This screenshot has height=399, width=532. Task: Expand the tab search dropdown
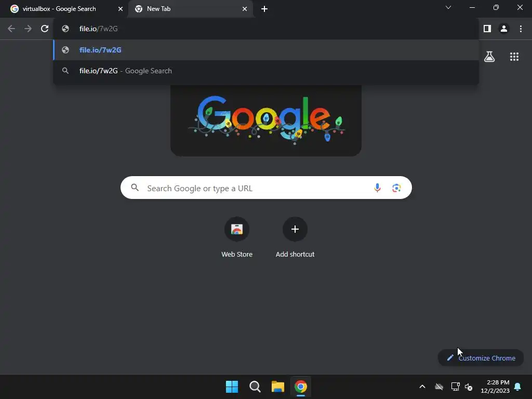point(448,7)
